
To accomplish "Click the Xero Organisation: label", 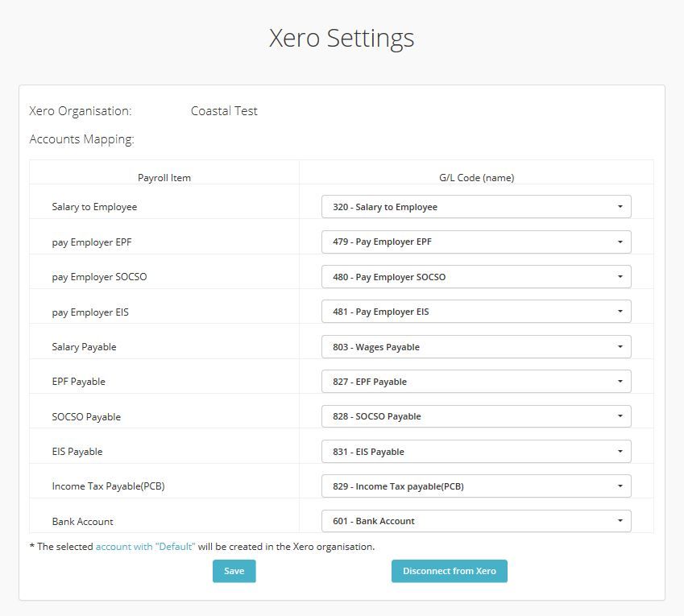I will coord(81,111).
